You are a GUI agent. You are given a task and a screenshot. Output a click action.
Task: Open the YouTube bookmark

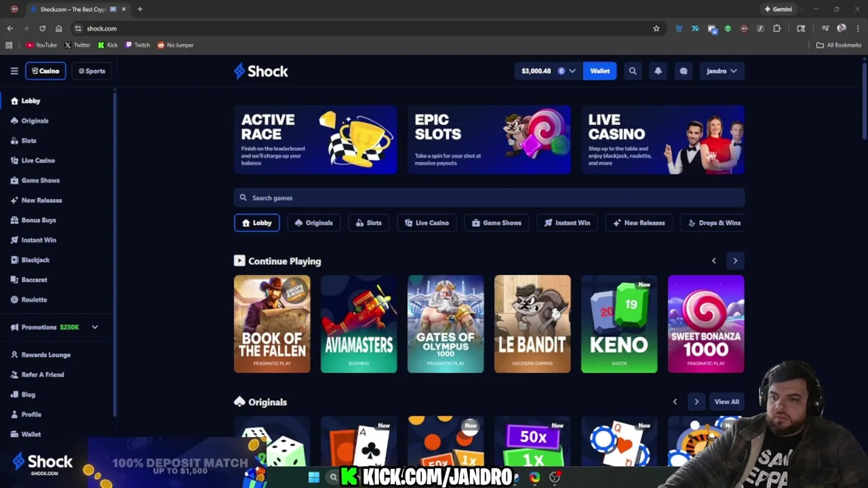(41, 45)
